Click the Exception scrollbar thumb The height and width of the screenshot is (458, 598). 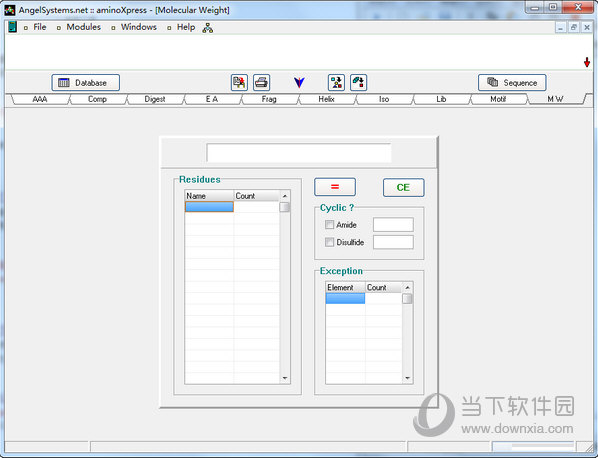pyautogui.click(x=407, y=299)
